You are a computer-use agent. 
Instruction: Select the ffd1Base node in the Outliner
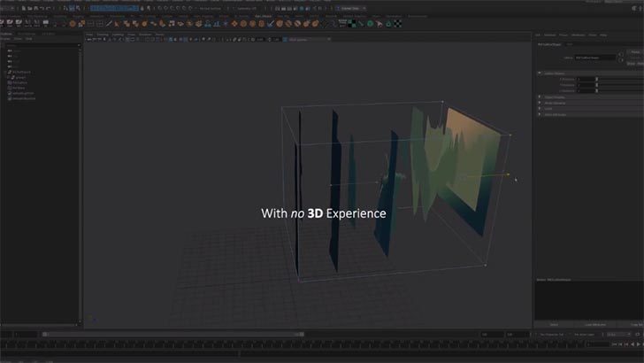click(x=21, y=89)
